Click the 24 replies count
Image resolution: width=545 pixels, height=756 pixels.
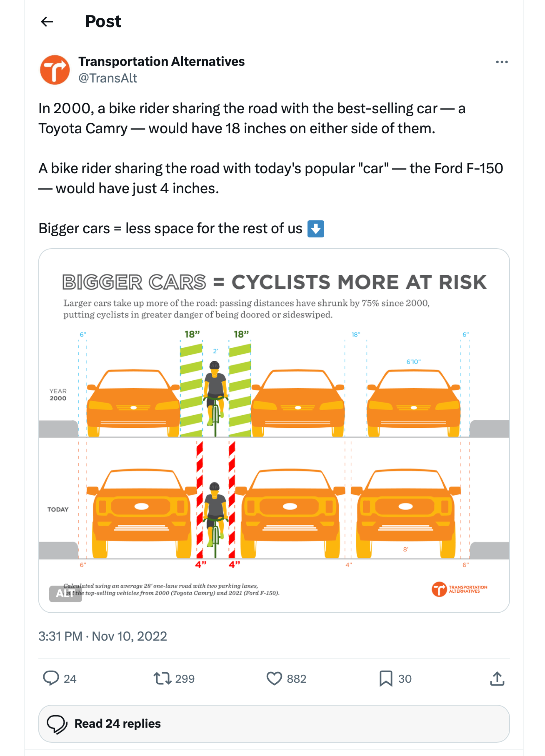(70, 679)
